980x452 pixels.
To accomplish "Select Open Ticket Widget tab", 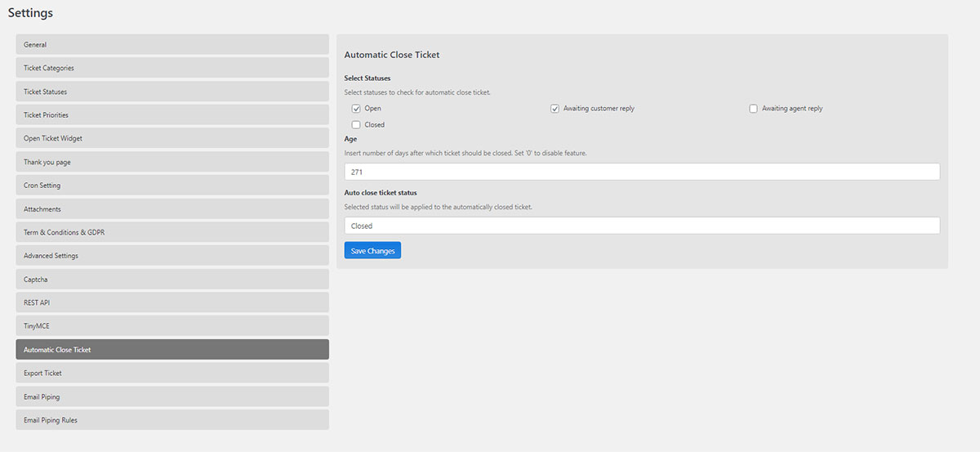I will [172, 138].
